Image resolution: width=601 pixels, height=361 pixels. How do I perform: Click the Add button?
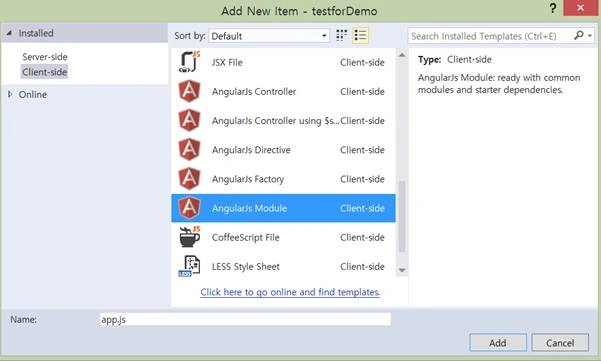(498, 343)
